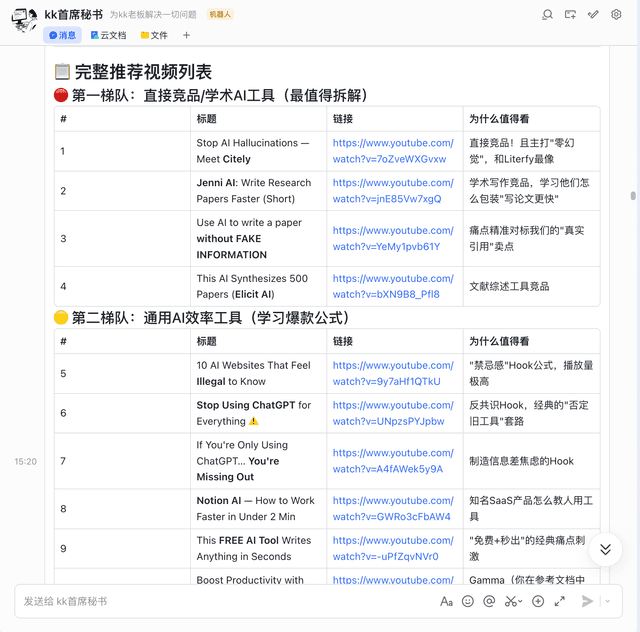
Task: Jump to latest messages with down-arrow button
Action: click(605, 549)
